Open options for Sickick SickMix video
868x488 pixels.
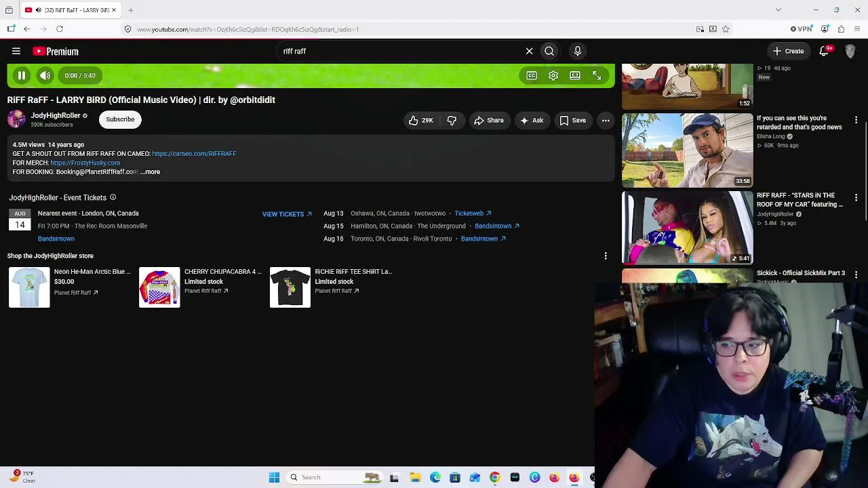click(856, 274)
